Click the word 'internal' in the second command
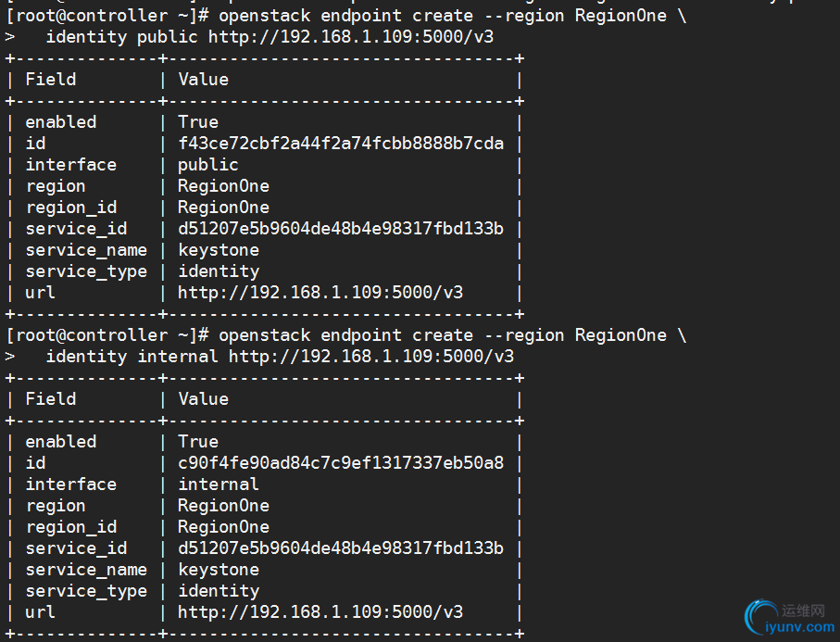The image size is (840, 642). point(178,357)
